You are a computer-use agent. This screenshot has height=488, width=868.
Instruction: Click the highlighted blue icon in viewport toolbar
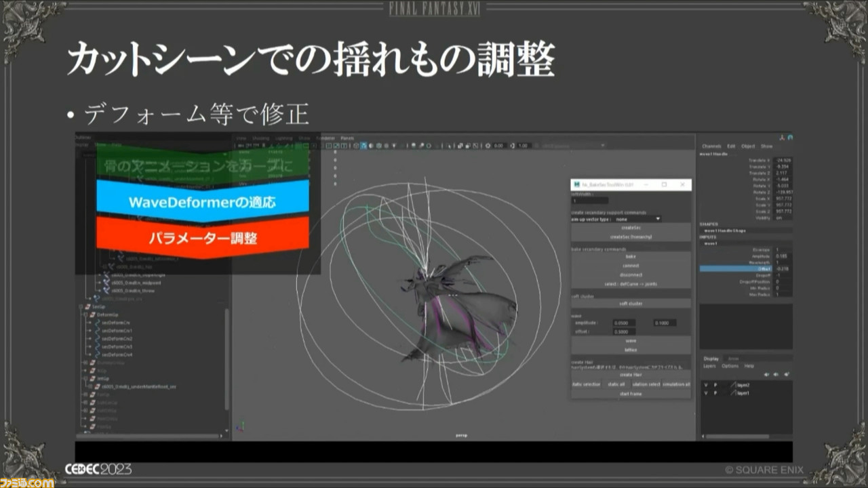point(363,146)
